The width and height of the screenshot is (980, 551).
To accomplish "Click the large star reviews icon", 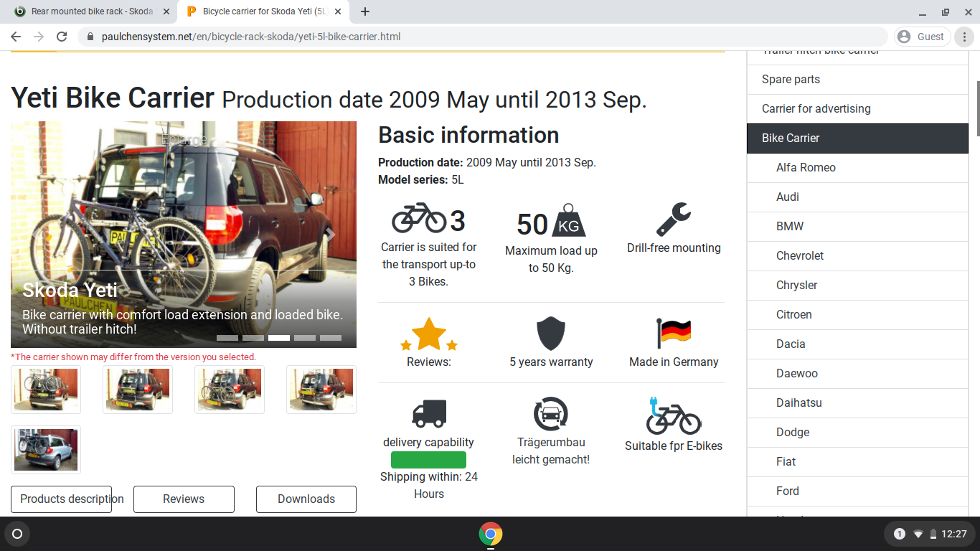I will coord(429,334).
